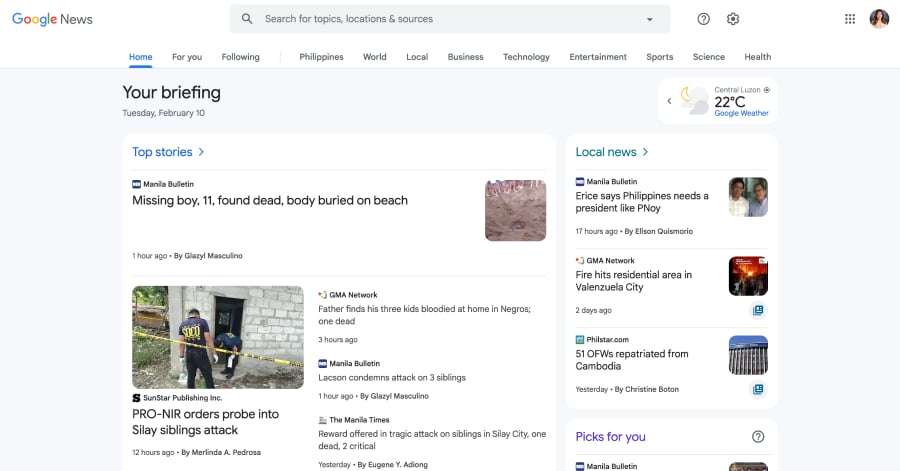Image resolution: width=900 pixels, height=471 pixels.
Task: Open the Business tab
Action: (x=465, y=57)
